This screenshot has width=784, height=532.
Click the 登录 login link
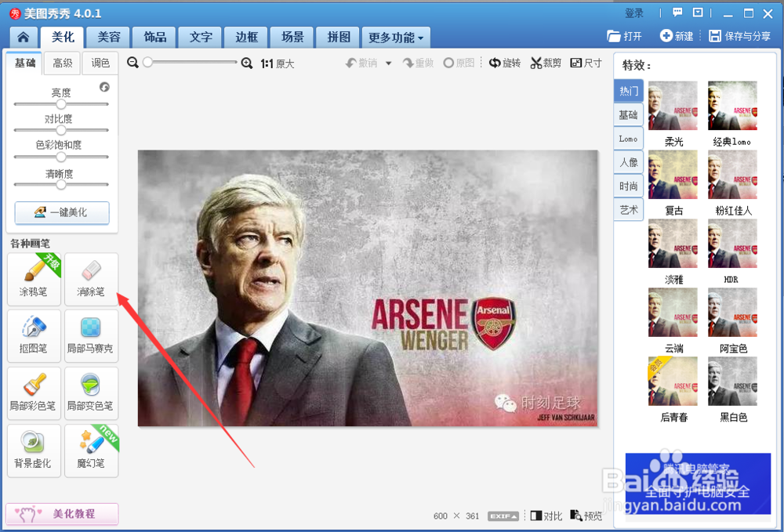(x=634, y=13)
